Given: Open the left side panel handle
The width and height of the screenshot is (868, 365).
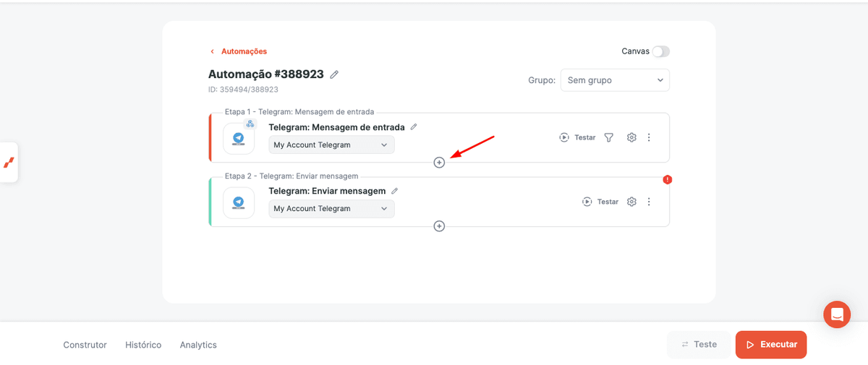Looking at the screenshot, I should [x=9, y=162].
